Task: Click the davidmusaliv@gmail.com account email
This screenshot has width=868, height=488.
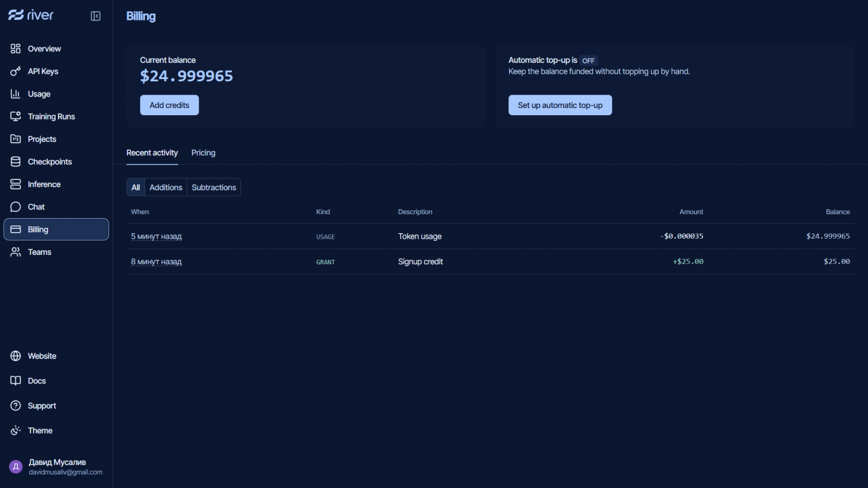Action: [x=66, y=472]
